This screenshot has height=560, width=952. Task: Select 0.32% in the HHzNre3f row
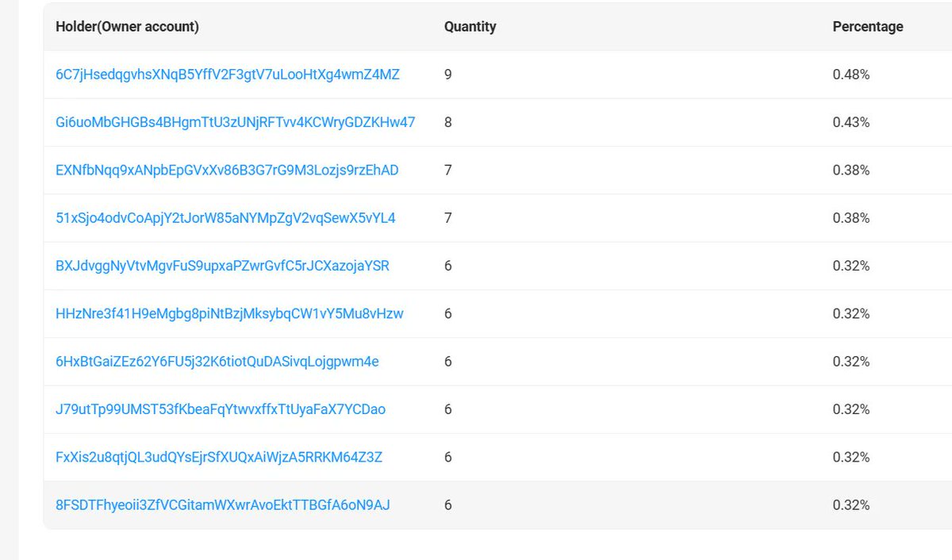851,313
